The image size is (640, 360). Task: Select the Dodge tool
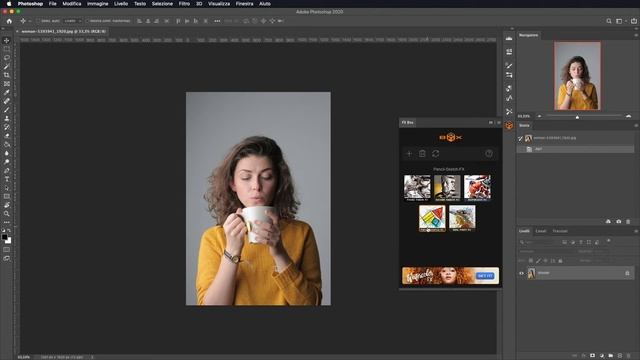click(7, 162)
